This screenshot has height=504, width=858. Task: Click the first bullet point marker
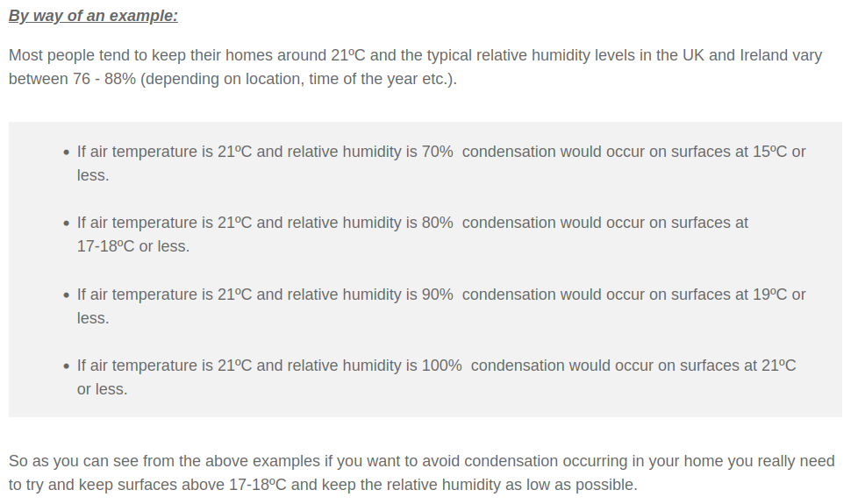coord(66,152)
